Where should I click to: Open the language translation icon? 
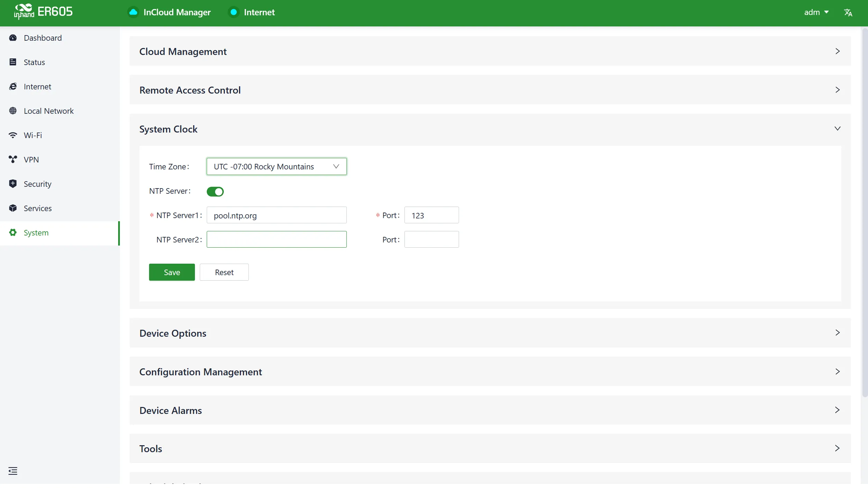848,13
